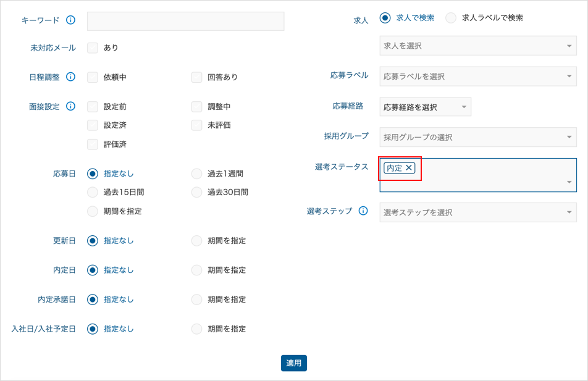The image size is (588, 381).
Task: Select 指定なし for 内定承諾日
Action: pos(93,299)
